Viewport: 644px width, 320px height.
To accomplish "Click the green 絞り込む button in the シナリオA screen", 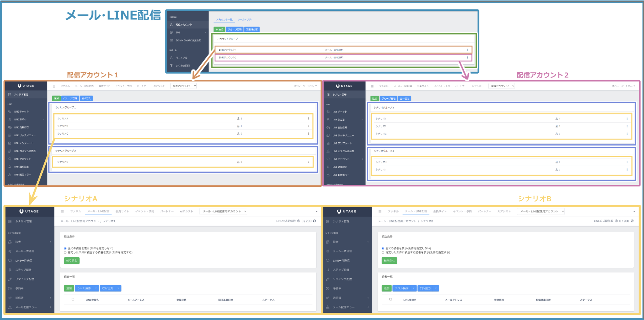I will pyautogui.click(x=72, y=261).
